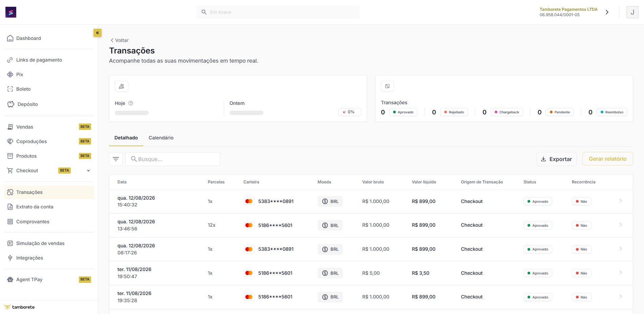
Task: Click the Data column header
Action: 122,182
